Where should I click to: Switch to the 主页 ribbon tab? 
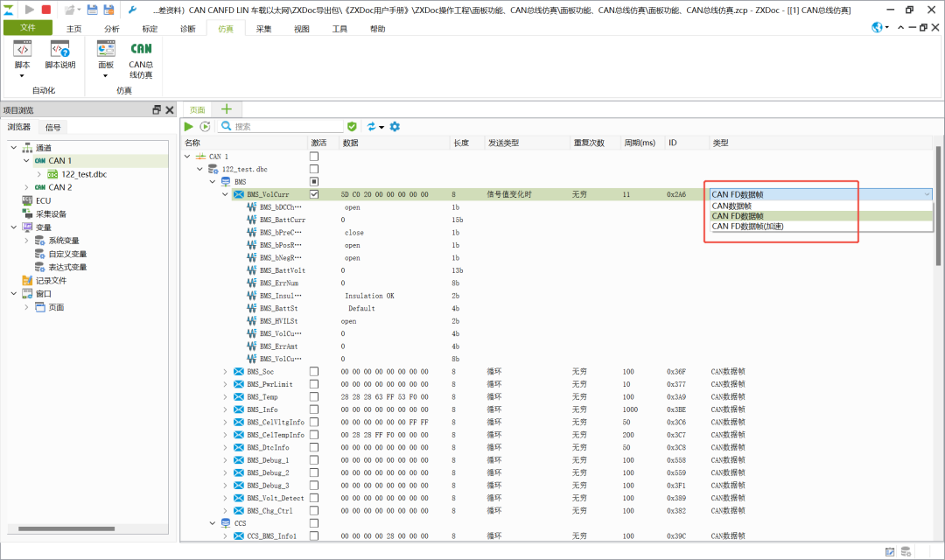(74, 28)
